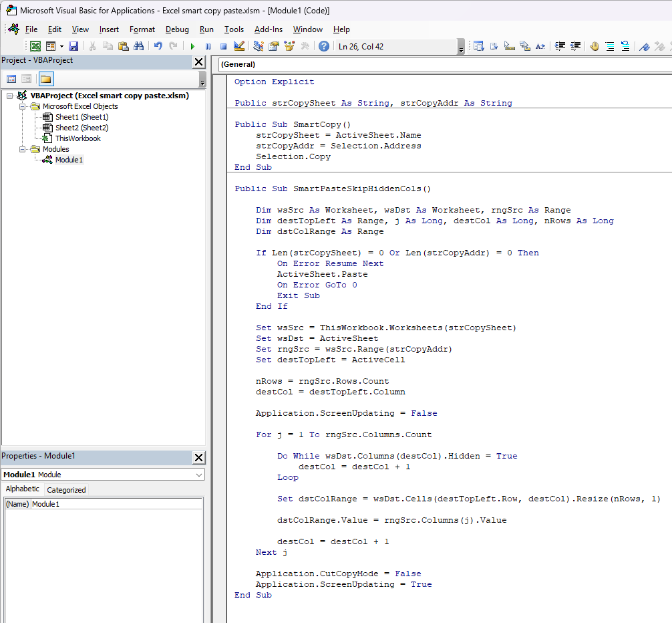
Task: Close the Project Explorer pane
Action: coord(198,61)
